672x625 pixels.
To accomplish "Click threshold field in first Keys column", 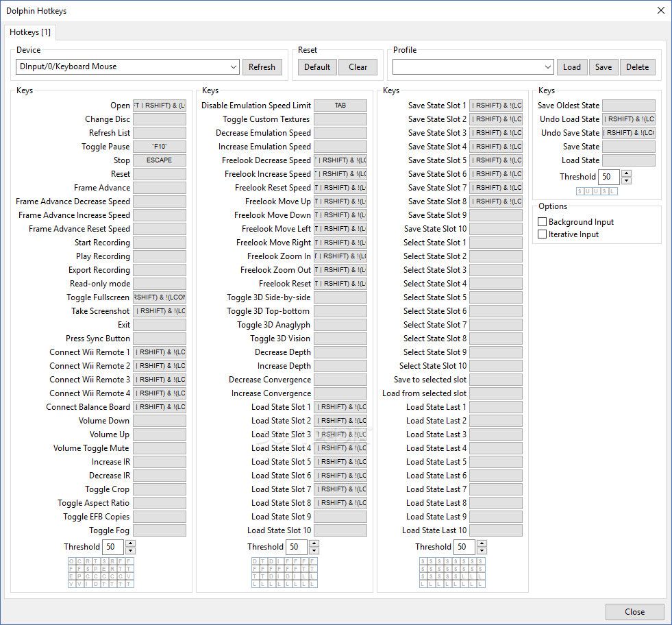I will tap(113, 547).
